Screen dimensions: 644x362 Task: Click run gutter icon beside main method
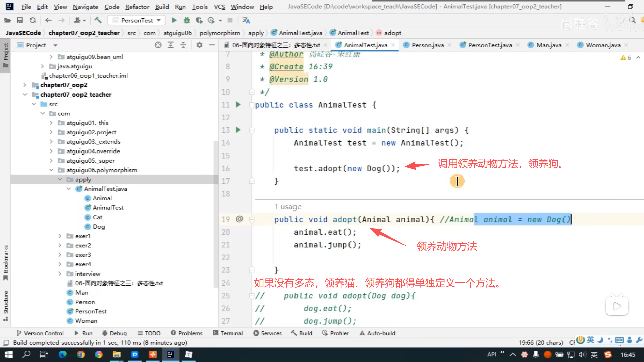pos(238,130)
